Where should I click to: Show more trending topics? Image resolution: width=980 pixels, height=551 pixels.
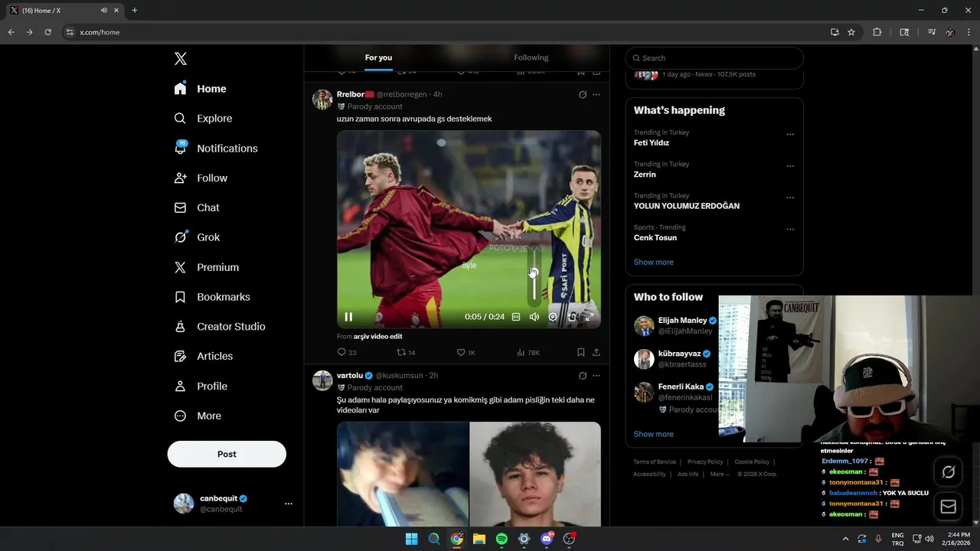[654, 262]
